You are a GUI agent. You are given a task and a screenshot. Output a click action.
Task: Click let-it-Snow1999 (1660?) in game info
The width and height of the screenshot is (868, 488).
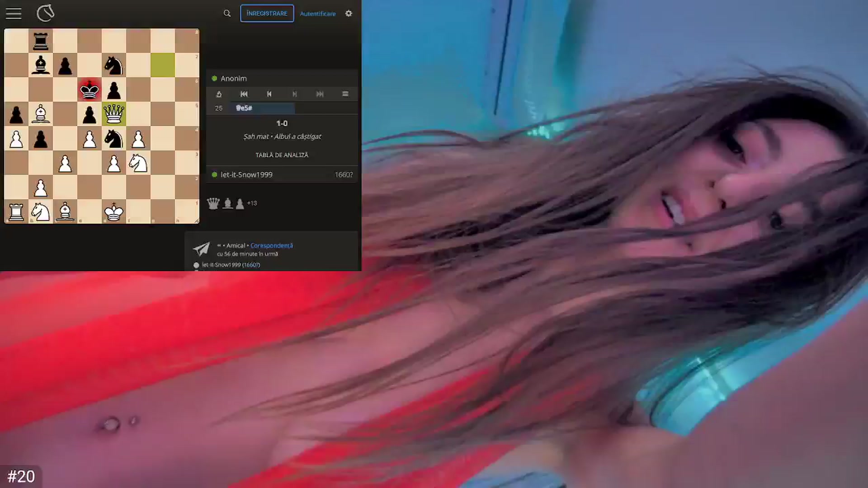tap(231, 265)
